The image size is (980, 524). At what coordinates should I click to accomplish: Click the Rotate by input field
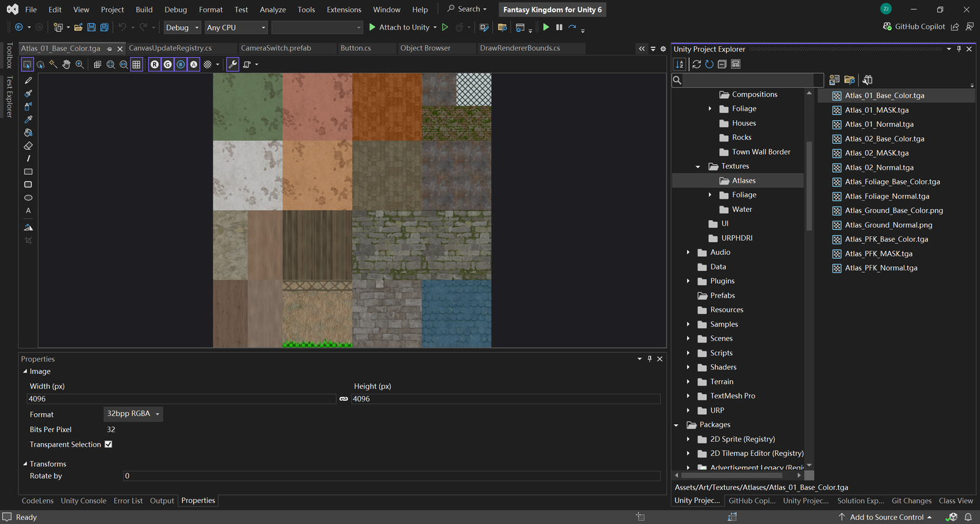(391, 476)
